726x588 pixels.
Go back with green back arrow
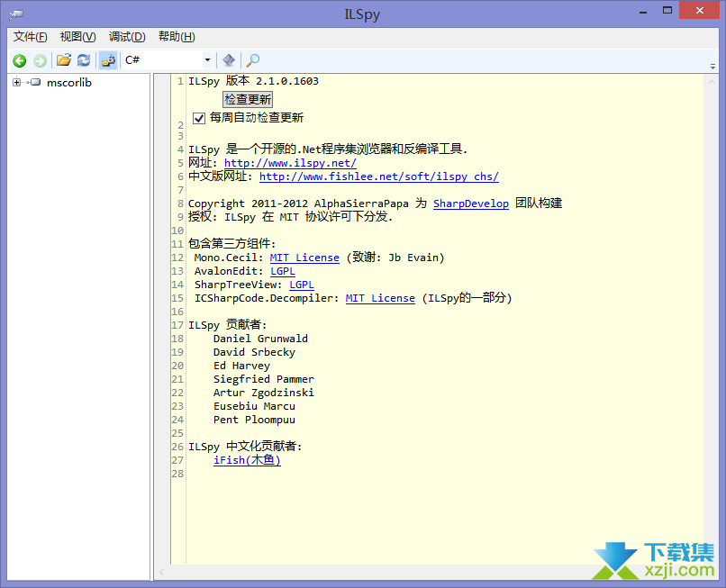20,60
